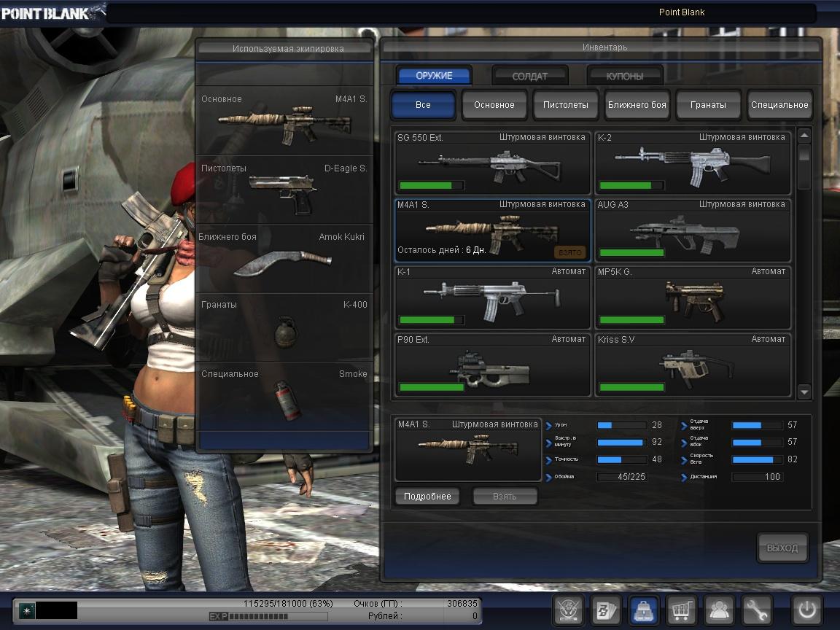The width and height of the screenshot is (840, 630).
Task: Select the MP5K G. weapon card
Action: click(x=693, y=297)
